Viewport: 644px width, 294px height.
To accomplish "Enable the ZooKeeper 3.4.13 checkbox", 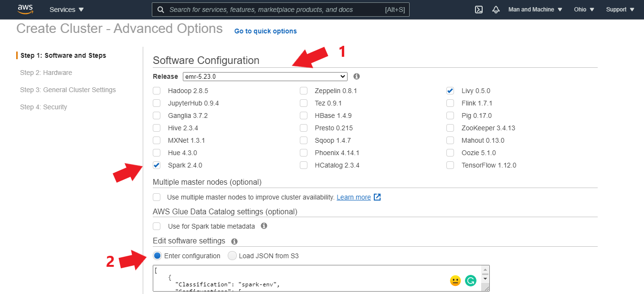I will 450,128.
